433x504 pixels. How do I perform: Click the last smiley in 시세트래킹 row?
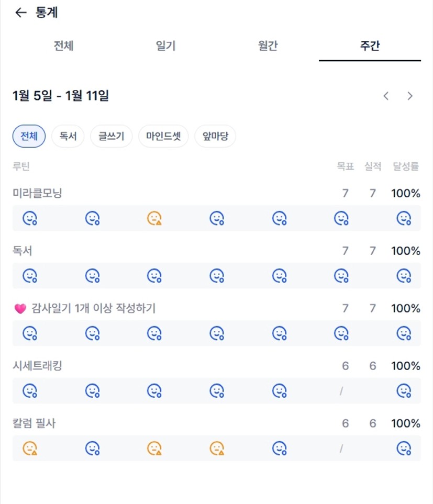point(403,390)
